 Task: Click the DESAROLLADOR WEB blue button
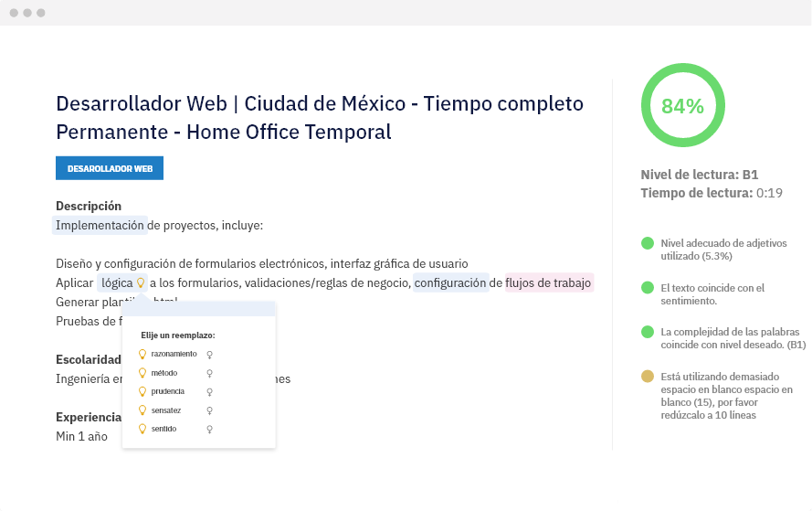coord(110,168)
